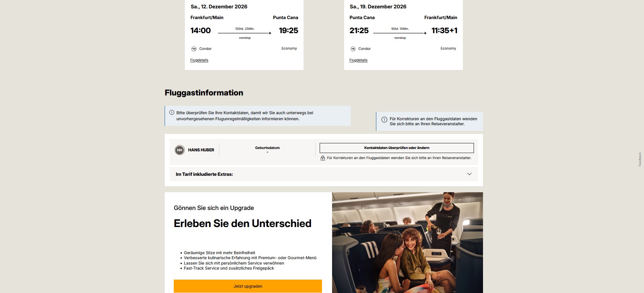Expand the Im Tarif inkludierte Extras chevron
644x293 pixels.
coord(469,174)
